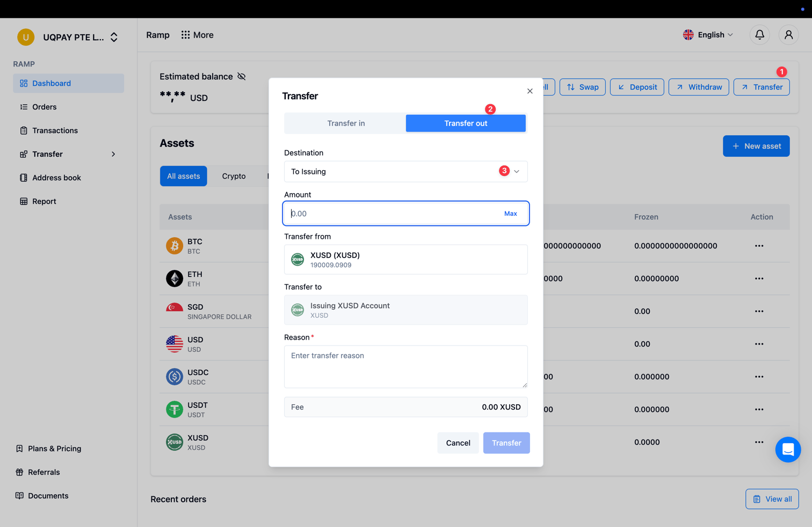The width and height of the screenshot is (812, 527).
Task: Open action menu for SGD row
Action: pyautogui.click(x=759, y=311)
